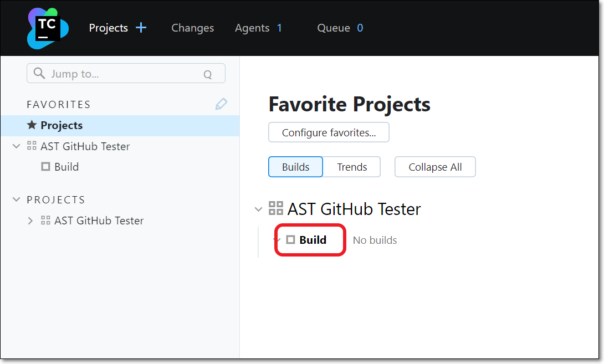Click the TeamCity logo icon
This screenshot has width=604, height=364.
click(x=48, y=28)
